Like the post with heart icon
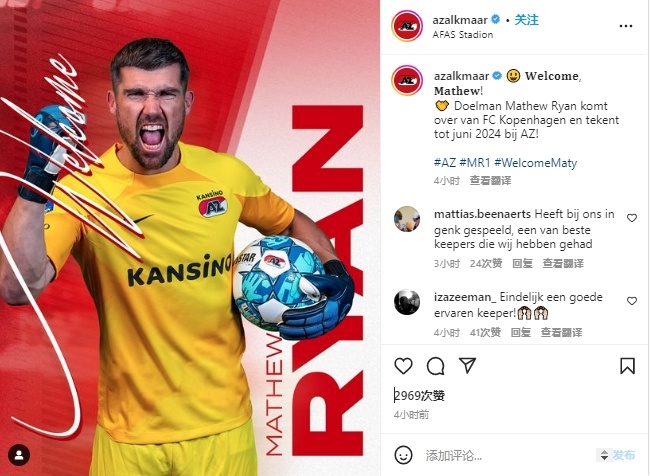The height and width of the screenshot is (476, 650). pos(403,366)
